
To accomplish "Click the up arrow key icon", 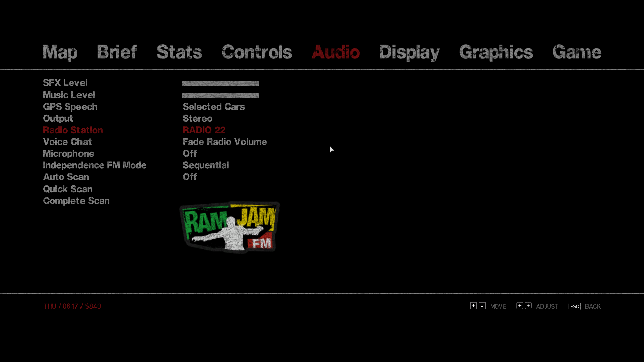I will [x=473, y=306].
